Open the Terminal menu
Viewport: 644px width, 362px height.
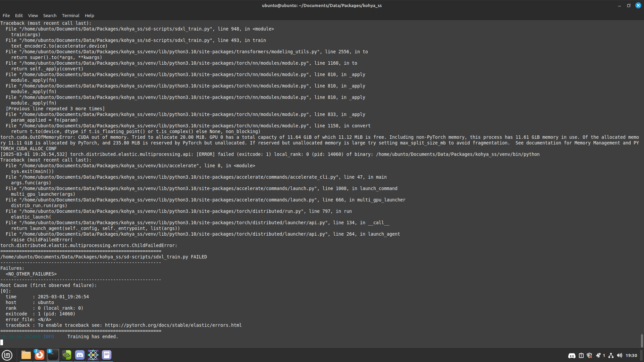pyautogui.click(x=70, y=15)
